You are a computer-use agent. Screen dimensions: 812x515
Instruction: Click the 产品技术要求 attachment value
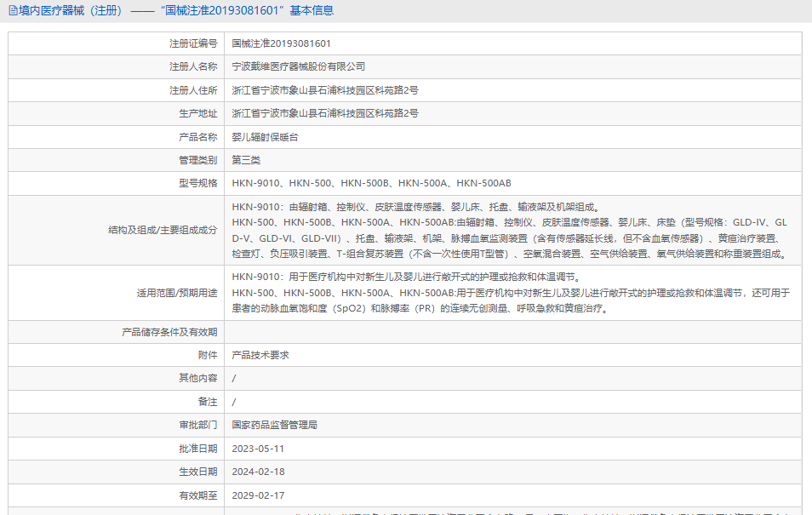(x=260, y=355)
